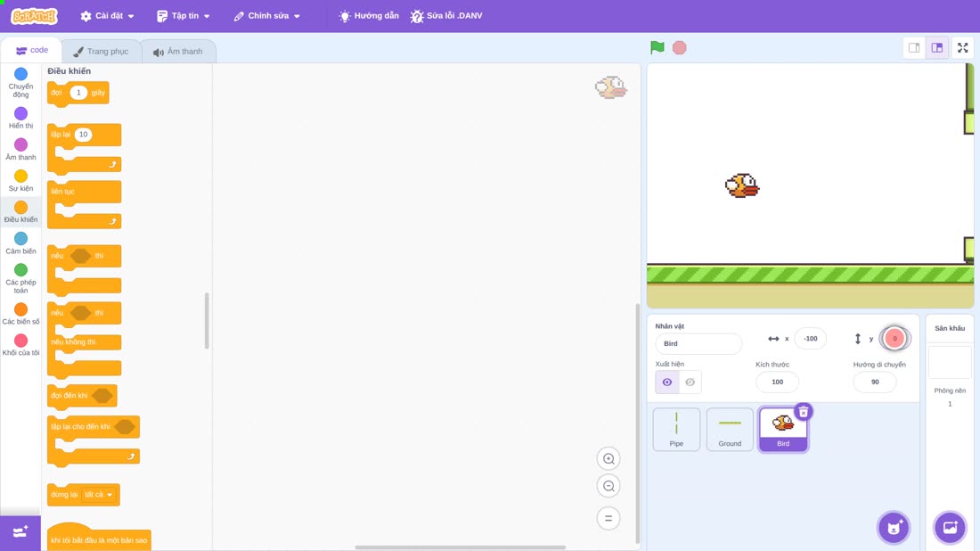Show the Bird sprite with eye button
The height and width of the screenshot is (551, 980).
pyautogui.click(x=667, y=382)
